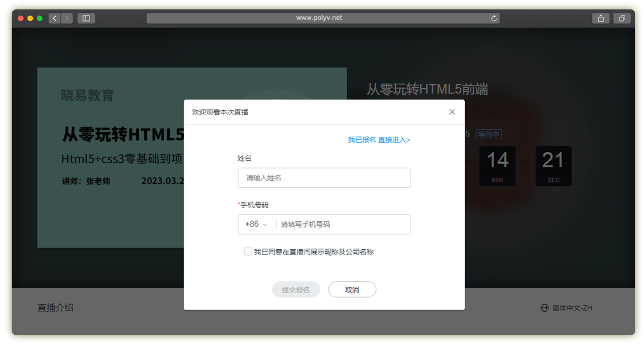Screen dimensions: 644x344
Task: Follow the 我已报名 直接进入> link
Action: (379, 140)
